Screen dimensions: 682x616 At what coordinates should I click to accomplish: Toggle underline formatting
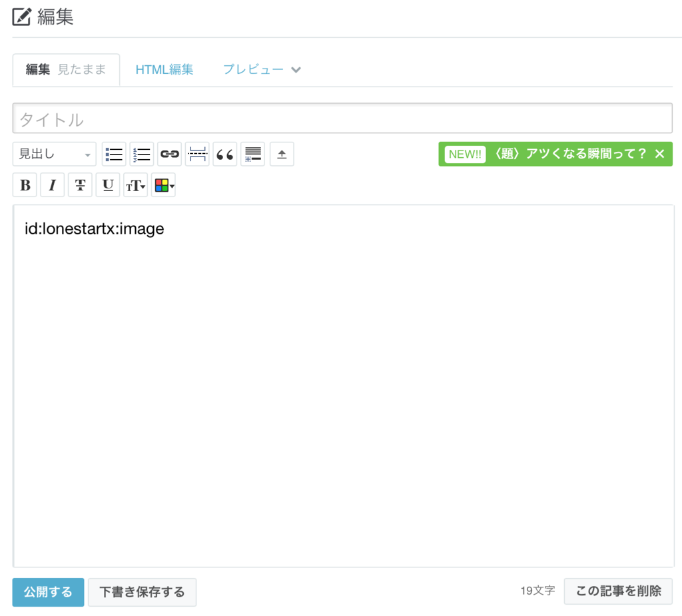pos(107,184)
